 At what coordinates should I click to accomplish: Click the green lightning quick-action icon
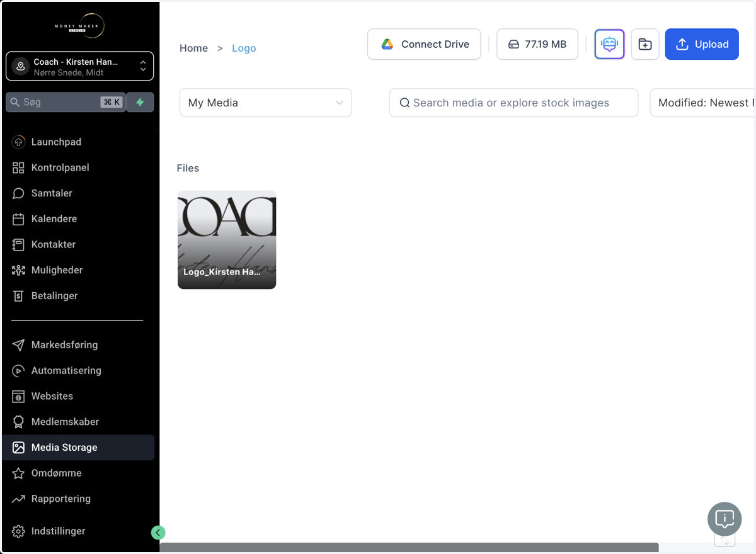point(140,102)
